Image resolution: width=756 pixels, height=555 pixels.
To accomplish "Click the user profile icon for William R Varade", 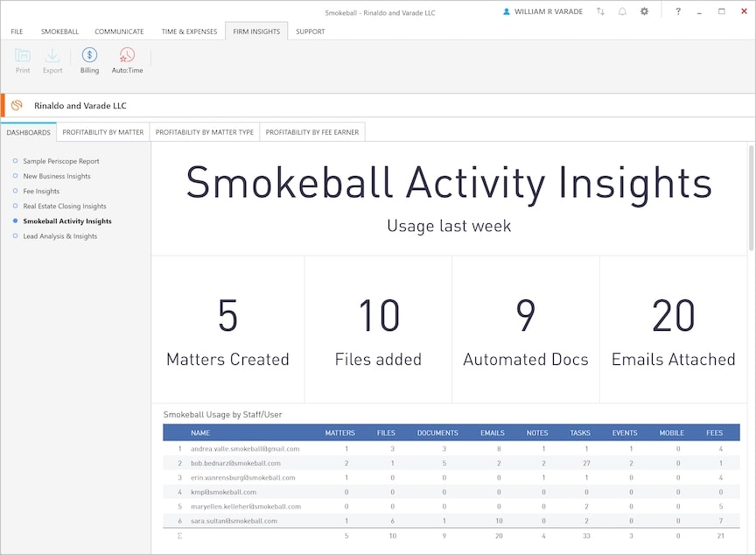I will tap(507, 11).
